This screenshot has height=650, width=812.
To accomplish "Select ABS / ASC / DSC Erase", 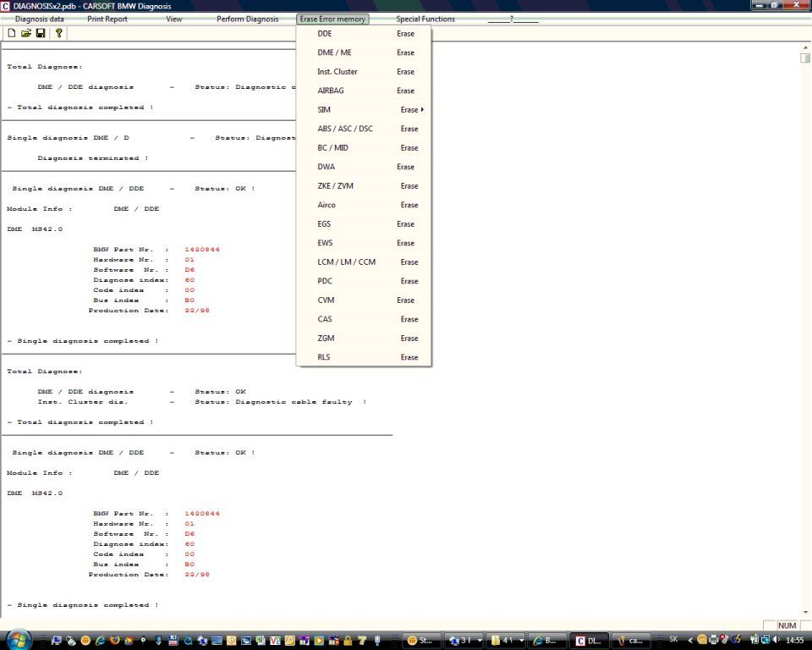I will coord(364,129).
